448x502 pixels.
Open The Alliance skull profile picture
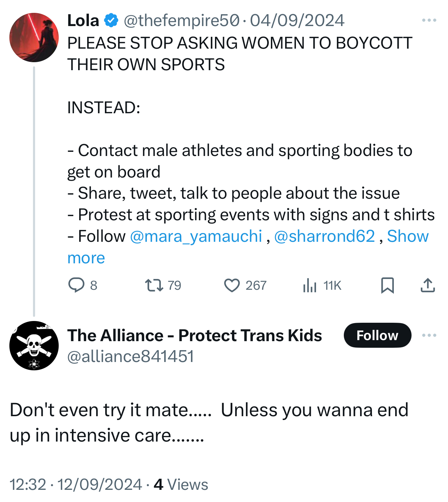pyautogui.click(x=34, y=346)
